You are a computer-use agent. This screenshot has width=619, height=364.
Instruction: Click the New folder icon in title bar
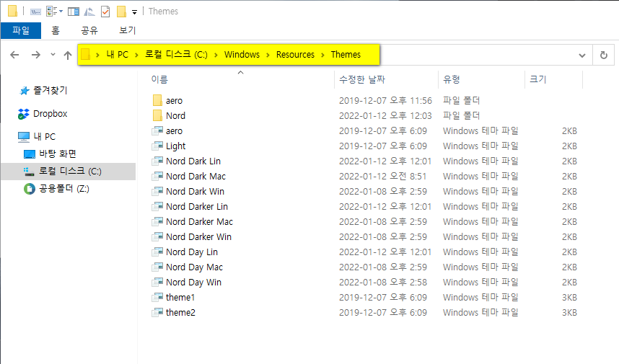point(121,12)
